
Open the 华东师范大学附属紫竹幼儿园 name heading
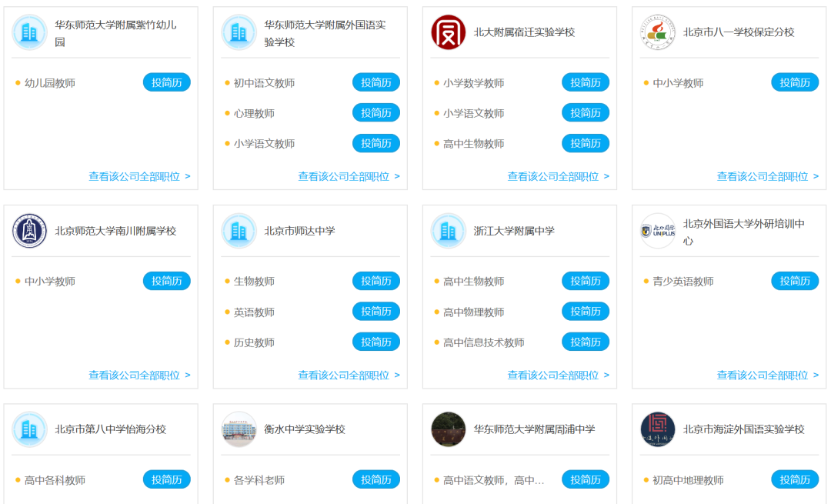coord(115,33)
